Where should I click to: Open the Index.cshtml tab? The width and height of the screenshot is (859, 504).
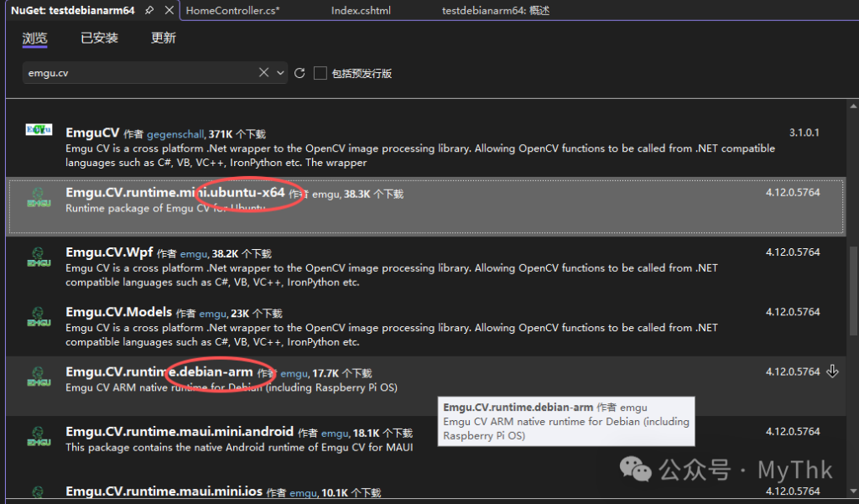(x=361, y=10)
